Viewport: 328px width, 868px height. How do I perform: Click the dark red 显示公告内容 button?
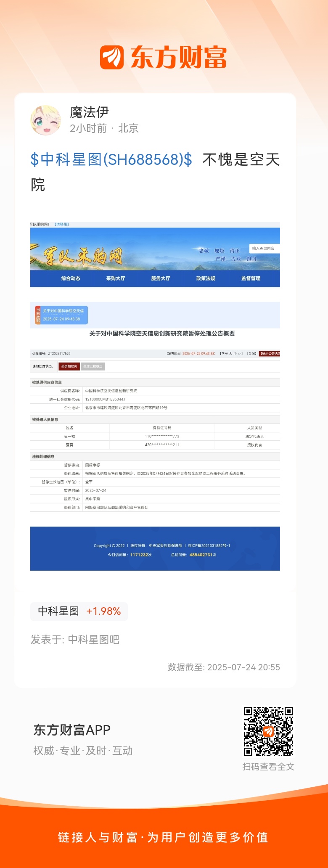270,354
